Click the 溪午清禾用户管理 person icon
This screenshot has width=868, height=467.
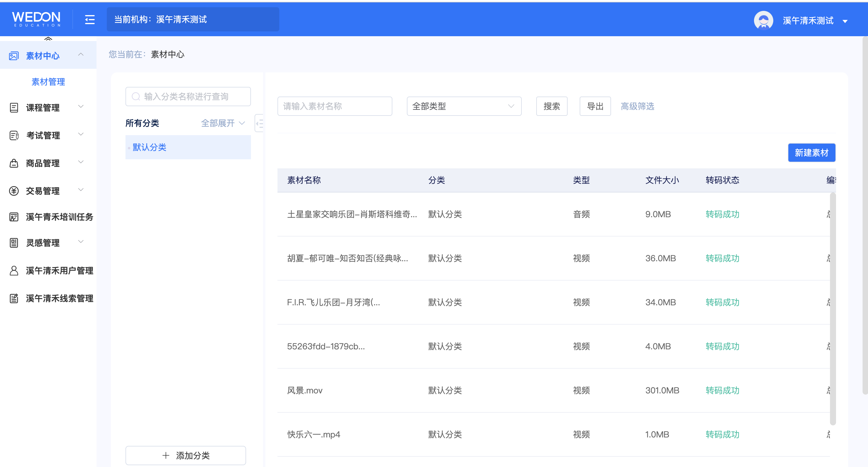coord(14,270)
